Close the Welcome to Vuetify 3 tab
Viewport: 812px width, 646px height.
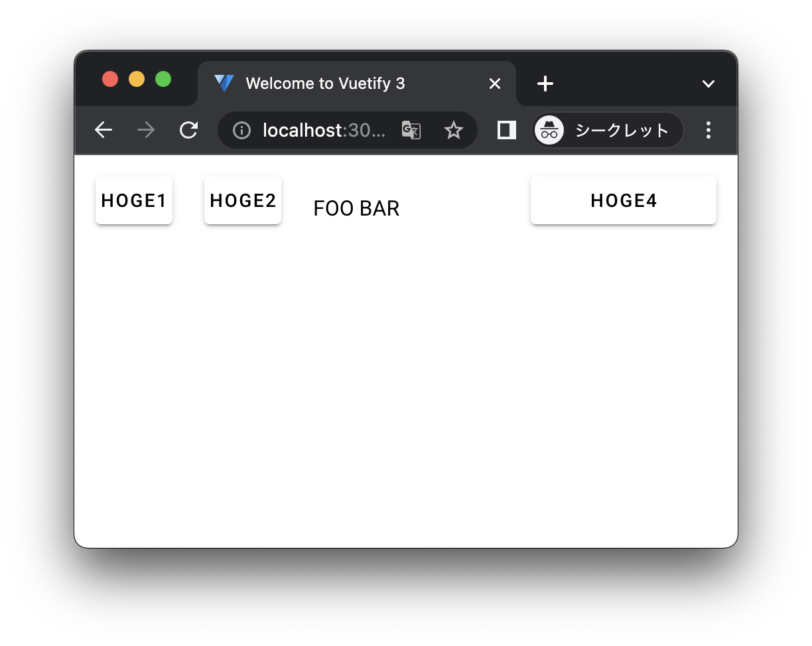click(x=495, y=84)
